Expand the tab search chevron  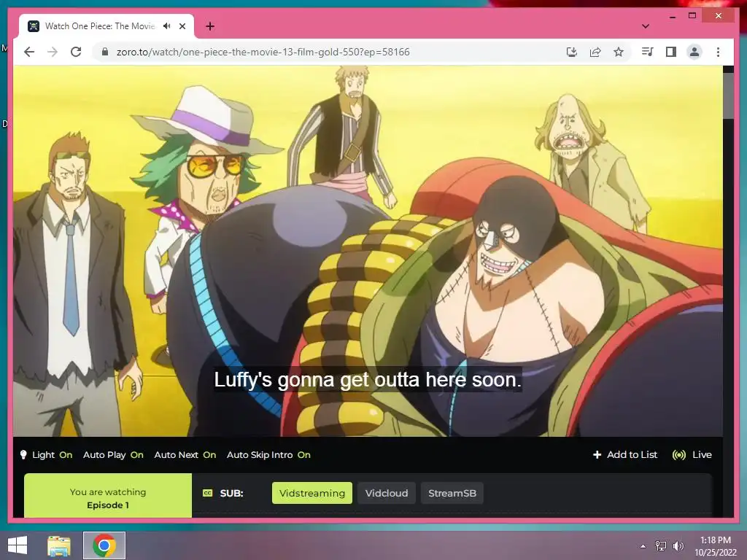tap(646, 26)
